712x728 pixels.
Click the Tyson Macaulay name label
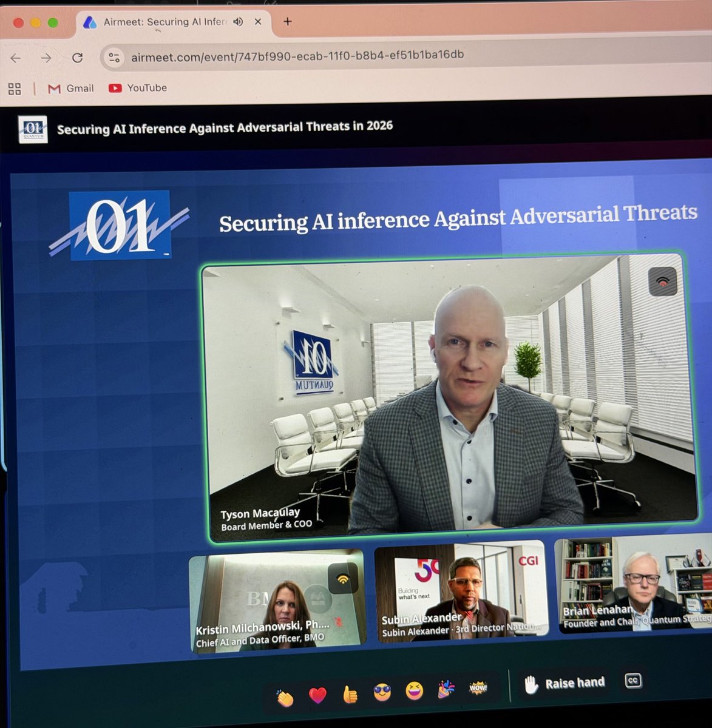coord(260,513)
